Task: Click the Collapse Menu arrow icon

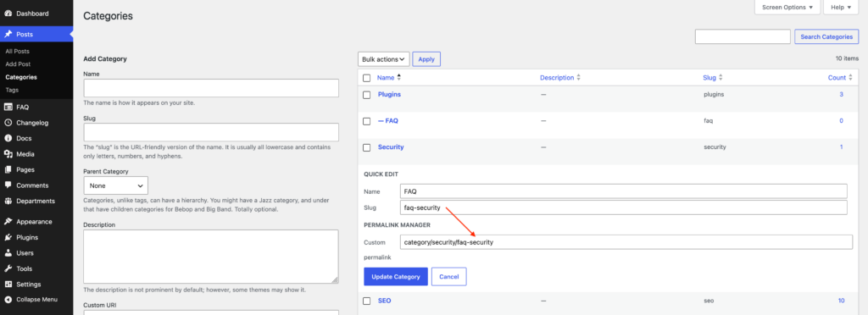Action: click(8, 300)
